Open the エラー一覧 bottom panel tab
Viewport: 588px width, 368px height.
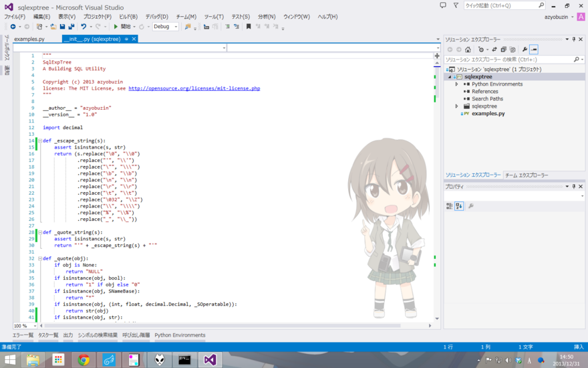coord(23,335)
